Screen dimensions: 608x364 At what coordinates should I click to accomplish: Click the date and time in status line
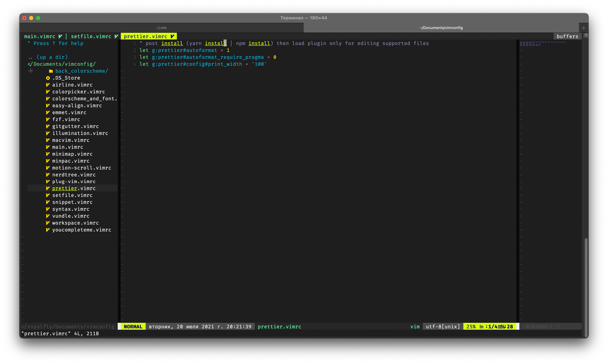(x=200, y=327)
